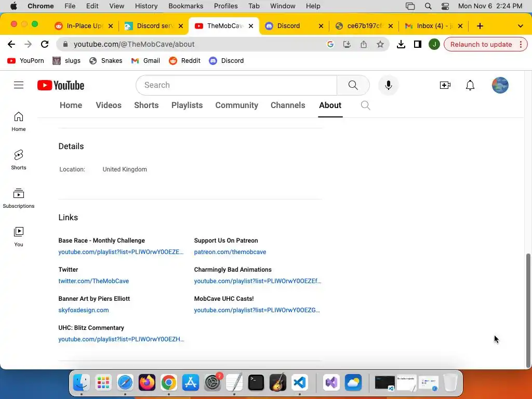Go back with browser back arrow
This screenshot has height=399, width=532.
coord(11,44)
